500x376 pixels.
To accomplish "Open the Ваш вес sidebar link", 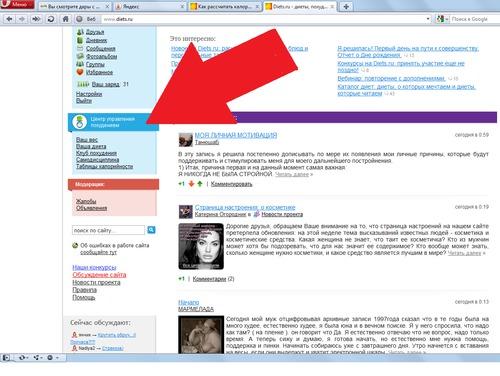I will click(87, 140).
